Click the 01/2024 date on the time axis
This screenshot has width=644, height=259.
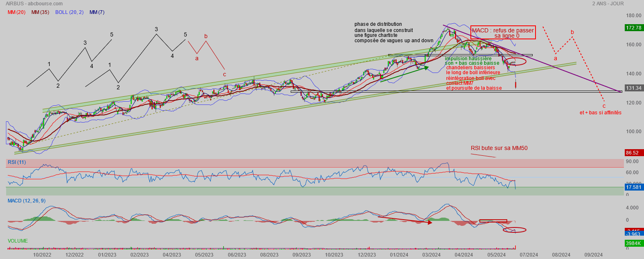click(x=399, y=255)
